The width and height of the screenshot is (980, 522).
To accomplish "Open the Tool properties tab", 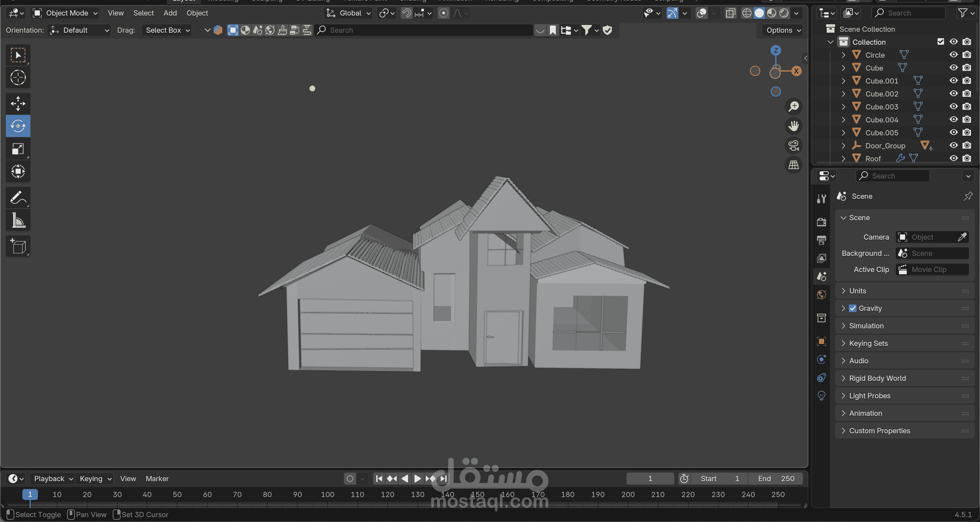I will [821, 199].
